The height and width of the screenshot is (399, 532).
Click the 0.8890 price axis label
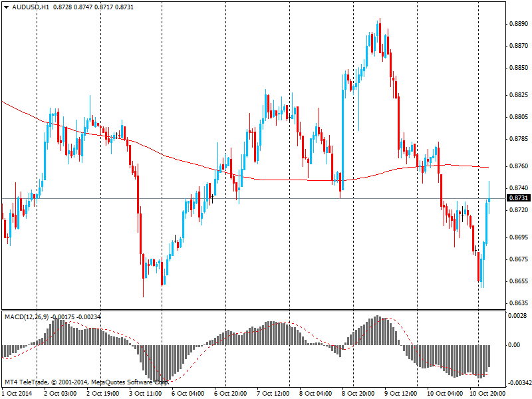(x=518, y=23)
